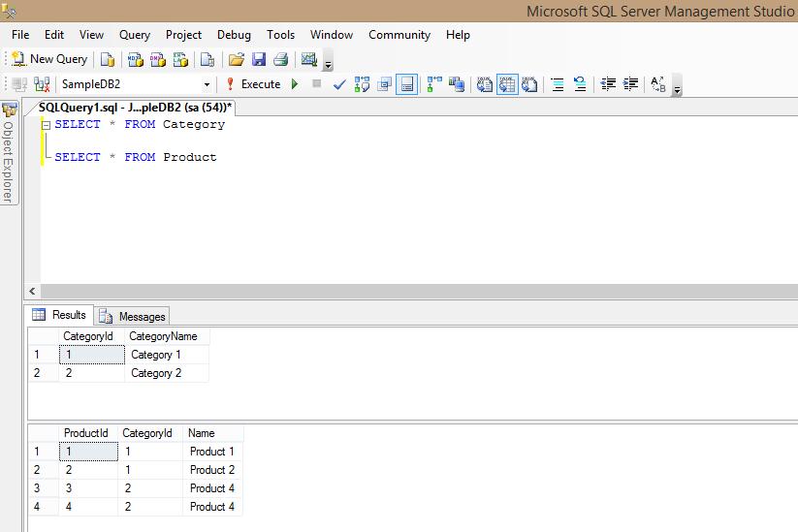Image resolution: width=798 pixels, height=532 pixels.
Task: Parse the query with the blue checkmark
Action: click(x=339, y=84)
